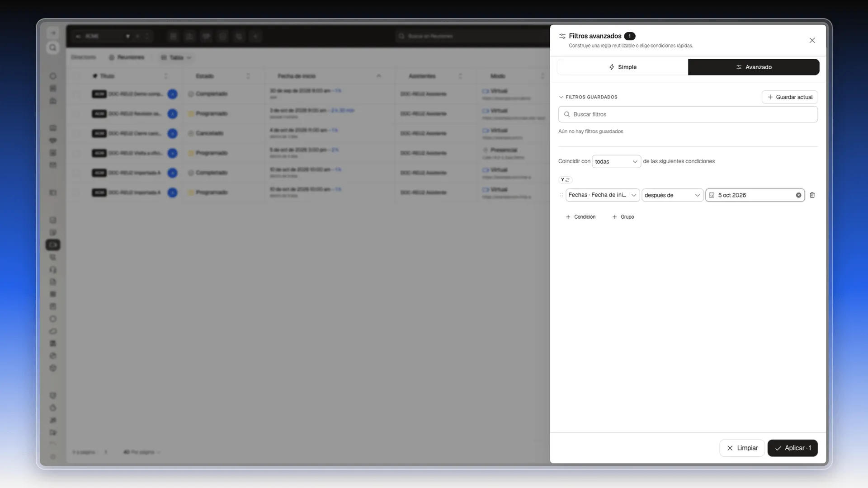This screenshot has height=488, width=868.
Task: Click the drag handle of the condition row
Action: pos(561,195)
